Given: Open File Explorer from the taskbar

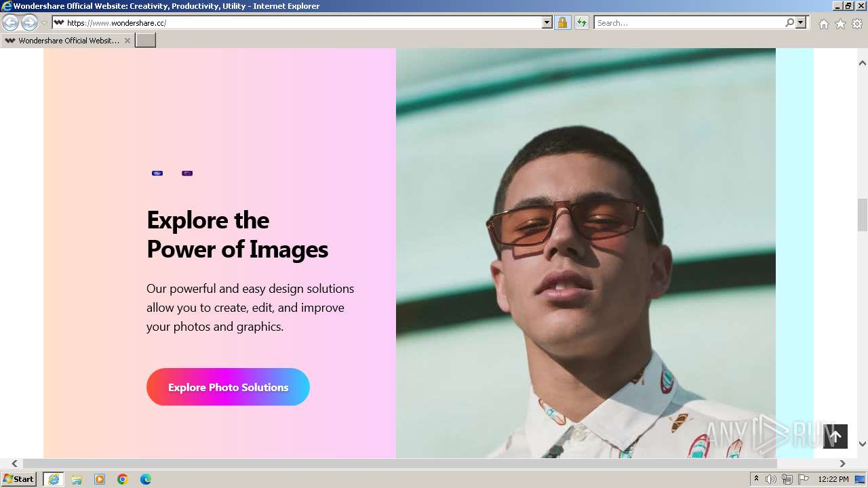Looking at the screenshot, I should click(x=77, y=479).
